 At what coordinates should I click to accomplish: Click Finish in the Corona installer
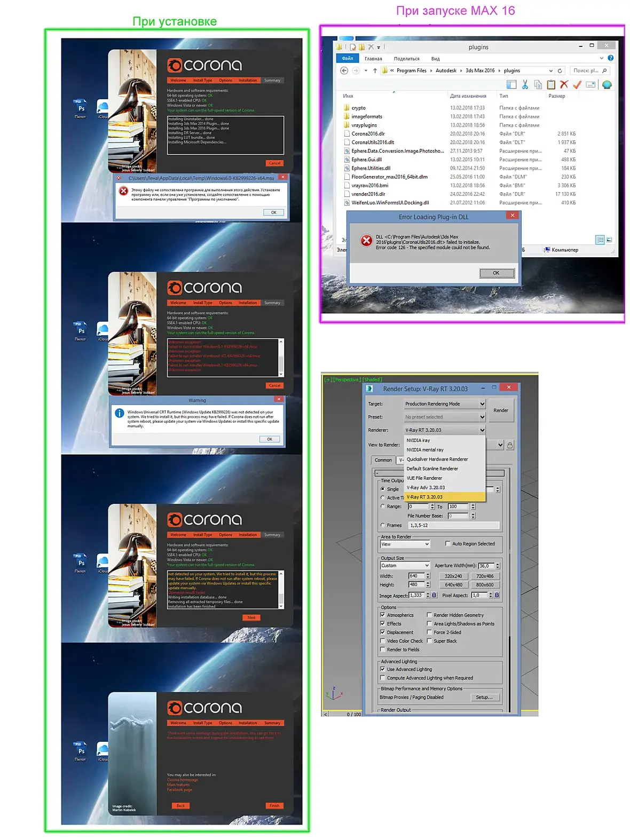point(274,806)
